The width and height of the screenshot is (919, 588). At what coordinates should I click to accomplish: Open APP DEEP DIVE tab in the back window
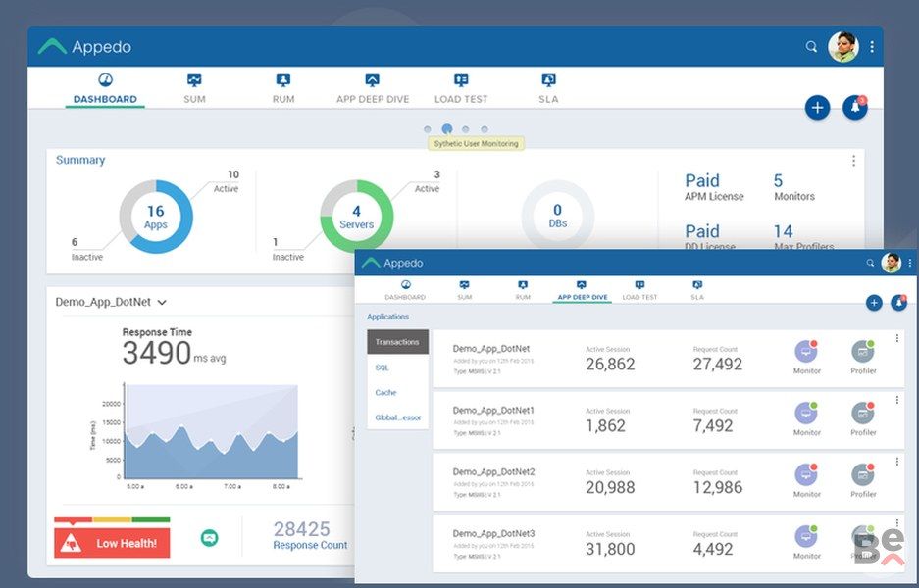(373, 89)
